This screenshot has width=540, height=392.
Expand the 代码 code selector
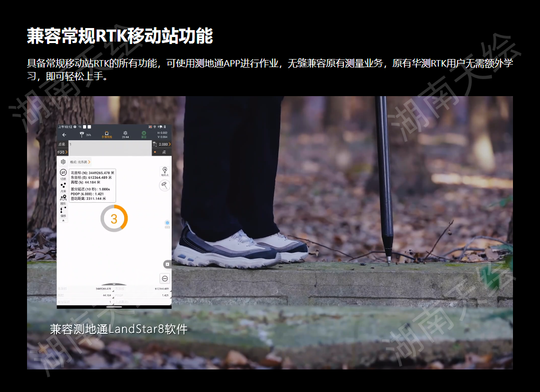click(63, 152)
